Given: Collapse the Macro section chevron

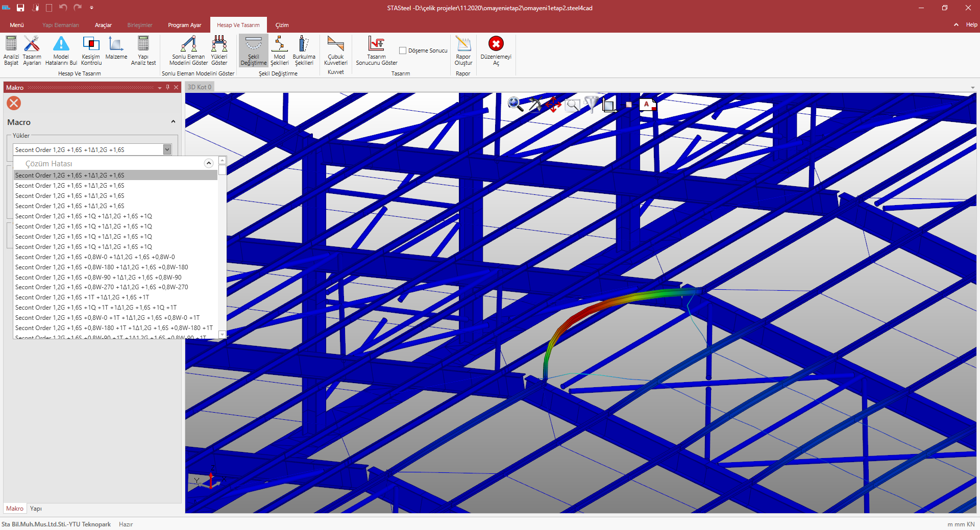Looking at the screenshot, I should (173, 121).
